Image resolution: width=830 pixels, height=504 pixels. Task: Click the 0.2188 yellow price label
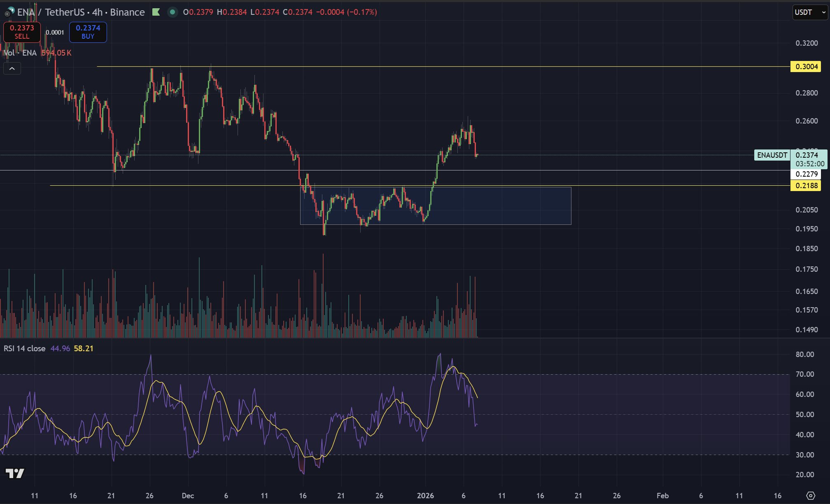tap(806, 186)
